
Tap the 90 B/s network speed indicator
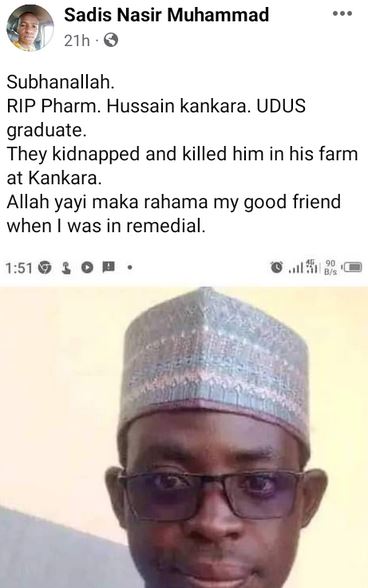330,267
